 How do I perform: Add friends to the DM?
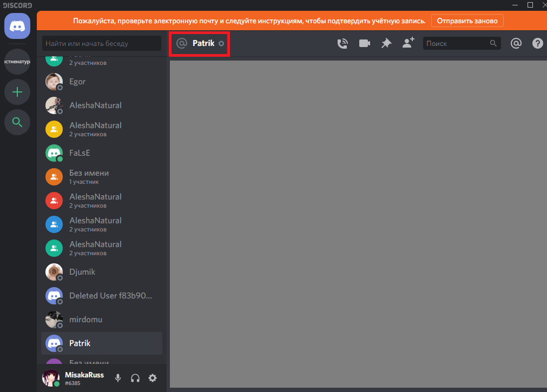pos(408,43)
